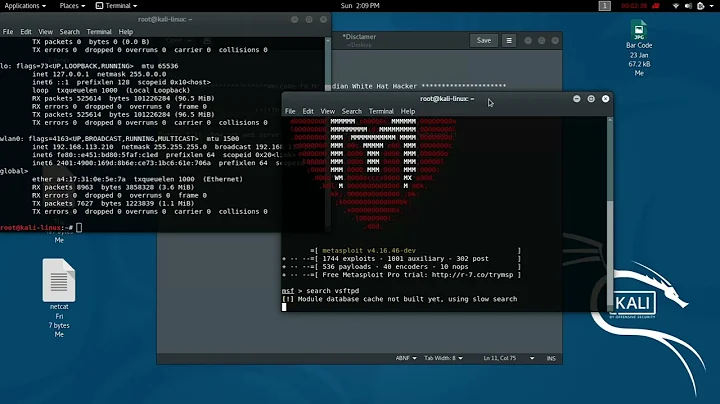720x404 pixels.
Task: Click 'inet 192.168.113.210' in back terminal
Action: tap(73, 147)
